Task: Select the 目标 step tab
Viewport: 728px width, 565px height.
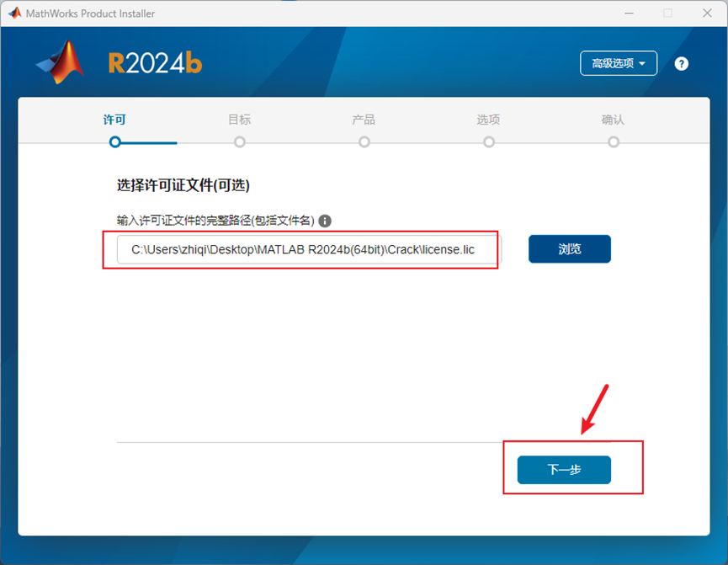Action: [240, 120]
